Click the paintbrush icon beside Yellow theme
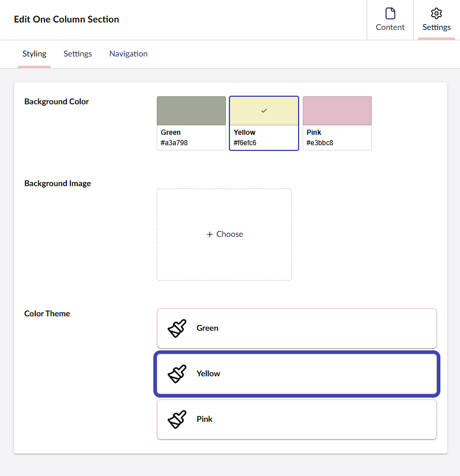 177,374
